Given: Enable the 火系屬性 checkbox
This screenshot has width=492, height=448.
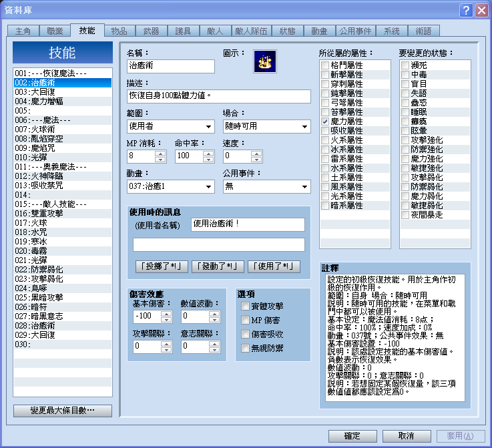Looking at the screenshot, I should 325,140.
